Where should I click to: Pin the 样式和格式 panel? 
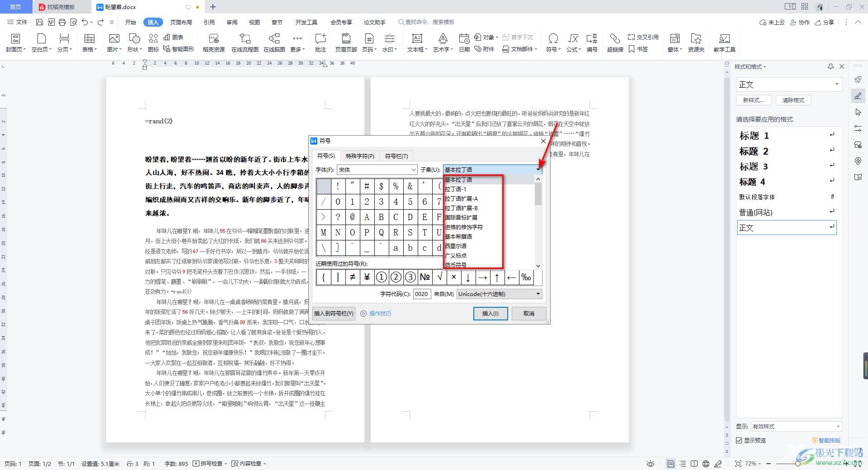coord(830,66)
